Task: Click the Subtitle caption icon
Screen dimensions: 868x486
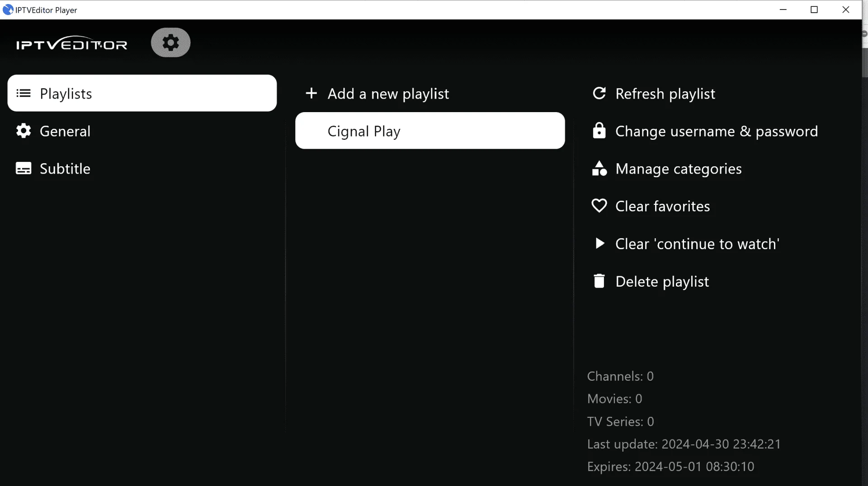Action: pyautogui.click(x=24, y=169)
